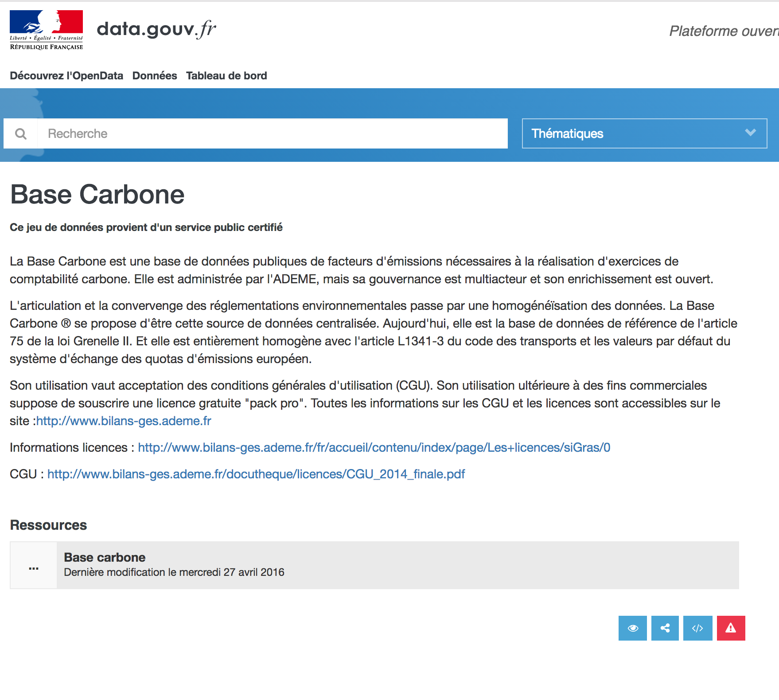
Task: Open the www.bilans-ges.ademe.fr site link
Action: coord(124,421)
